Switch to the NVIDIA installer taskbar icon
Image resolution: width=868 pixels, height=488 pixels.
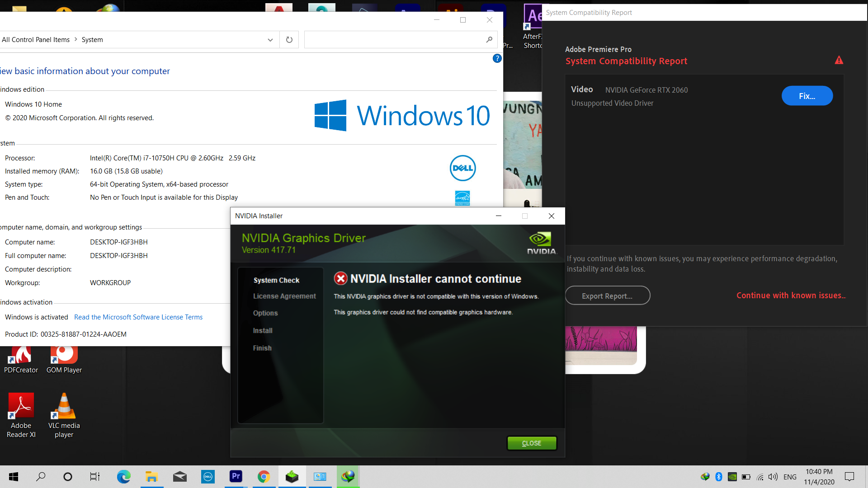pos(292,477)
